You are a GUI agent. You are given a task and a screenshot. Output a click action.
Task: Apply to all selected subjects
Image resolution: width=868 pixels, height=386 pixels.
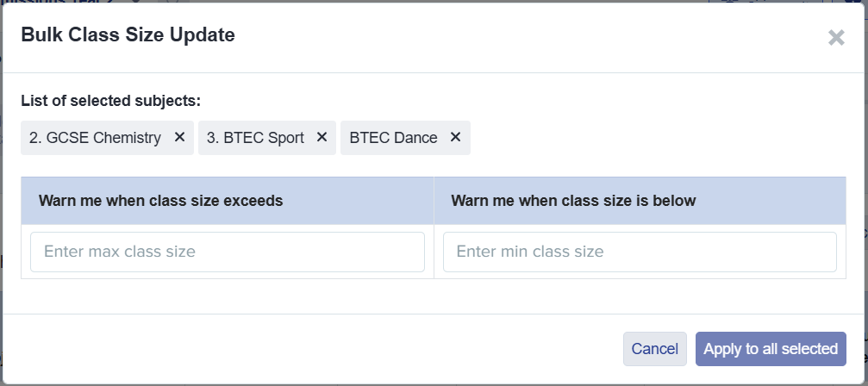click(x=771, y=349)
